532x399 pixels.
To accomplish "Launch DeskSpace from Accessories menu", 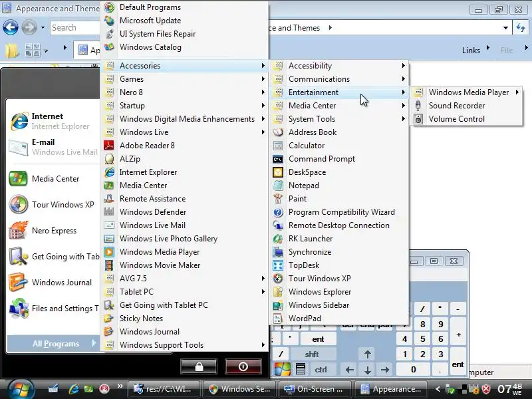I will 338,172.
